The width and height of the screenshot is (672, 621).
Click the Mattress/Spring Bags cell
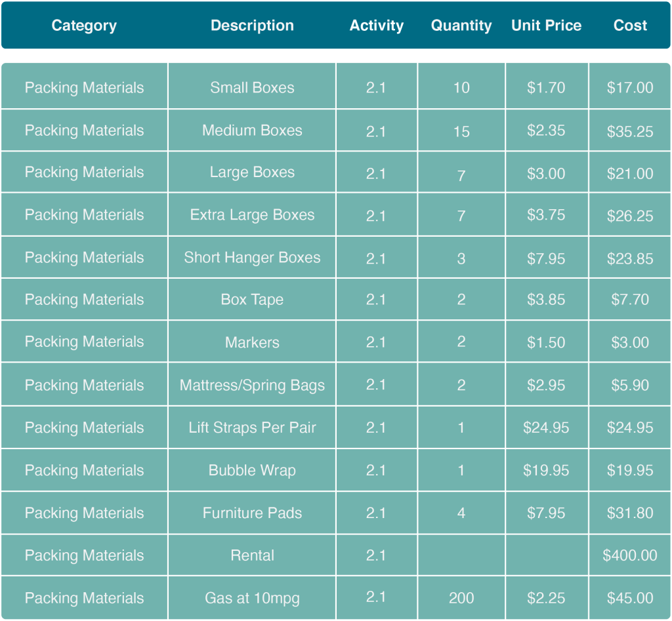(252, 385)
